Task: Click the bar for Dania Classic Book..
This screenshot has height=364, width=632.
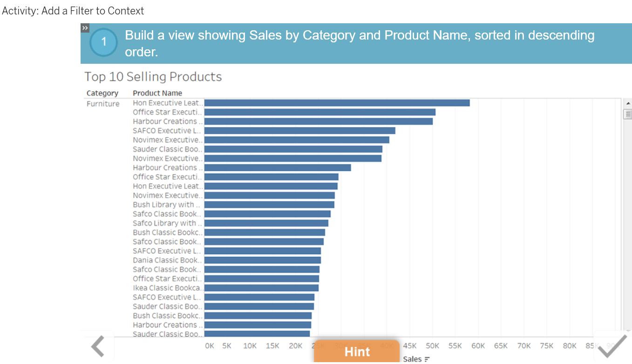Action: click(x=263, y=260)
